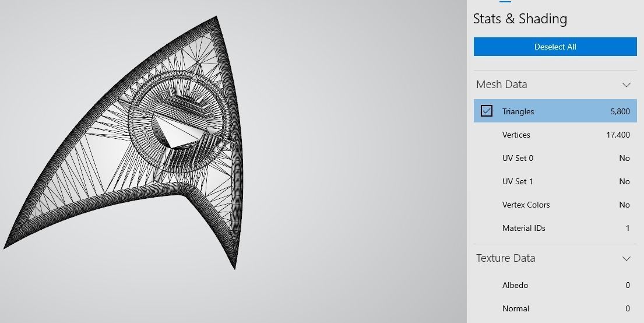Viewport: 644px width, 323px height.
Task: Select the Vertex Colors row
Action: click(555, 205)
